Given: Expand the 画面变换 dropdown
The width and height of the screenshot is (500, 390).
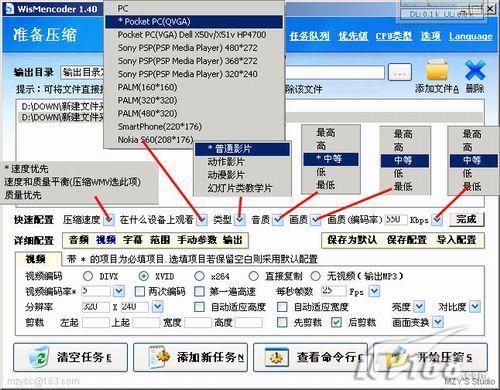Looking at the screenshot, I should (x=438, y=322).
